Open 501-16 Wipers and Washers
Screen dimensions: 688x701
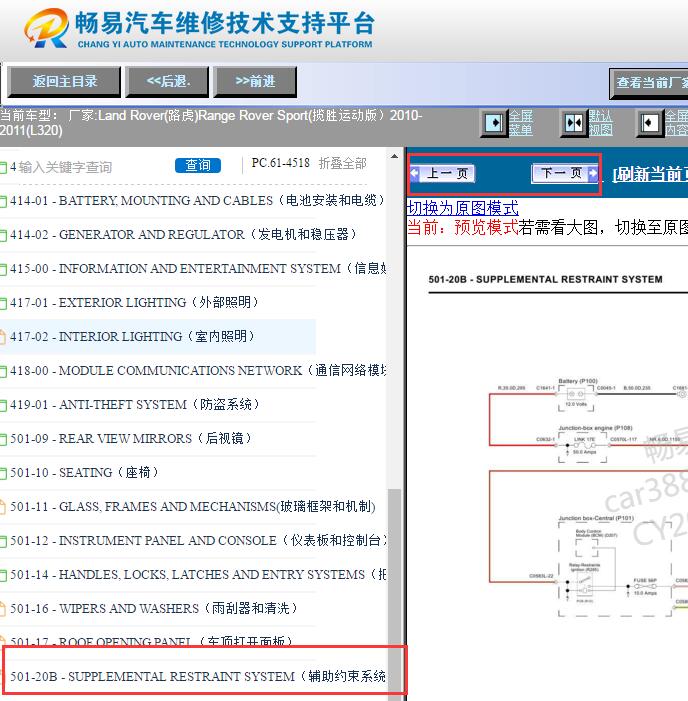[x=154, y=608]
